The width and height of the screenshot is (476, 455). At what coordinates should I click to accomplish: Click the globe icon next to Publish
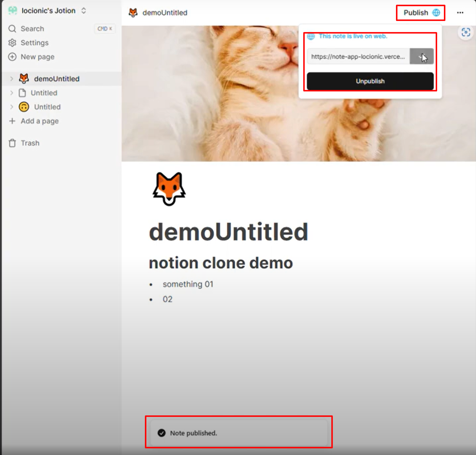pos(436,13)
